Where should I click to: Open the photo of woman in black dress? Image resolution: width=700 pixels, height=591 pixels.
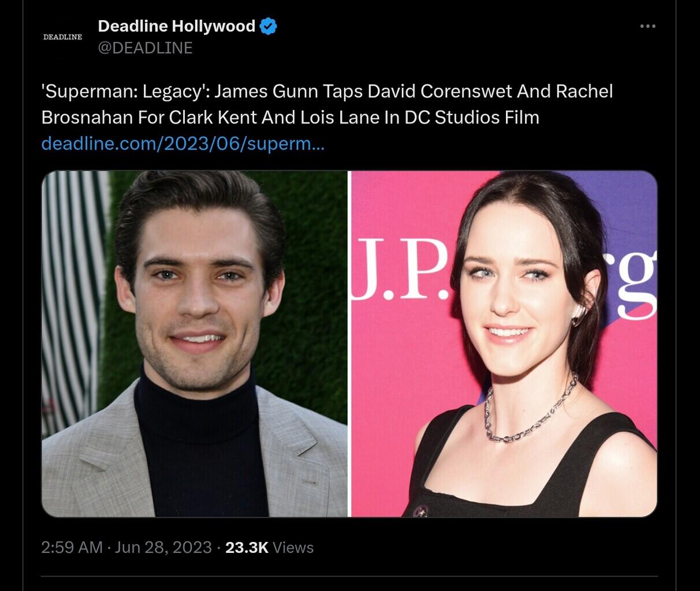pos(504,343)
